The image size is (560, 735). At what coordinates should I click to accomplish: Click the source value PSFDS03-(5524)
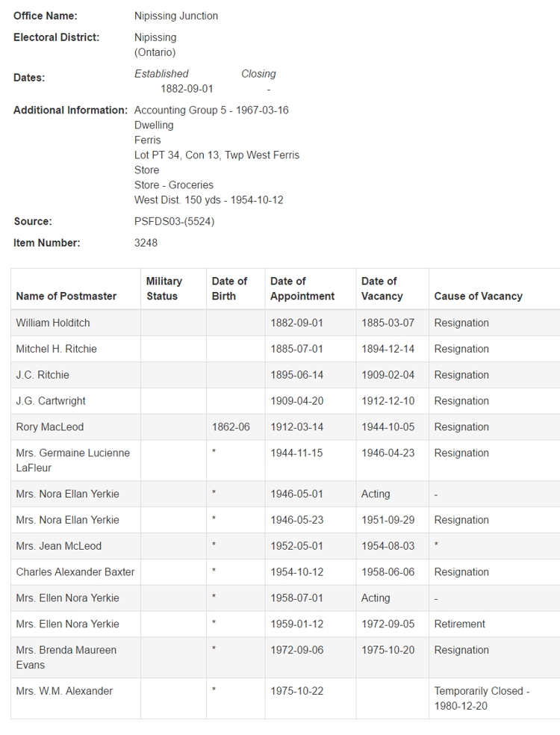[x=174, y=221]
